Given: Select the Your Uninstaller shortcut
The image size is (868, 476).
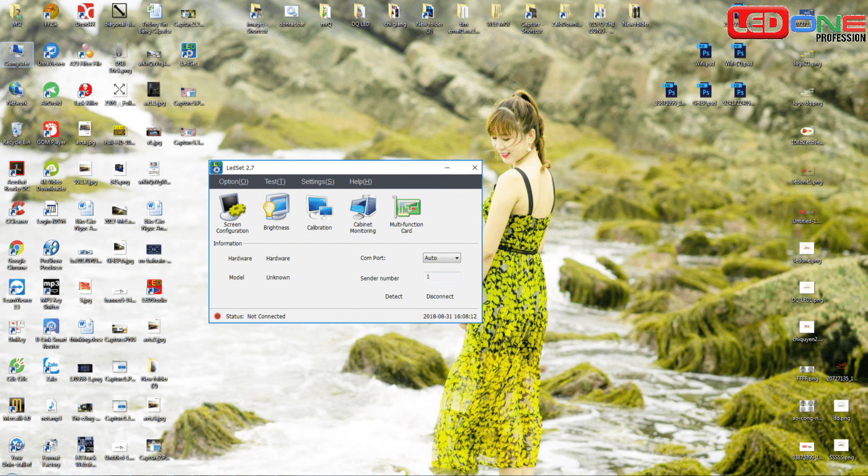Looking at the screenshot, I should click(17, 452).
